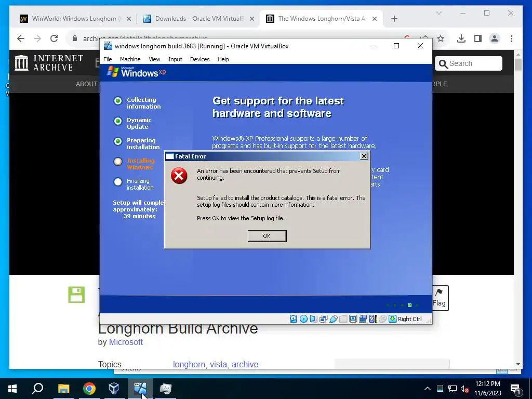This screenshot has height=399, width=532.
Task: Click the recording icon in VirtualBox status bar
Action: tap(363, 319)
